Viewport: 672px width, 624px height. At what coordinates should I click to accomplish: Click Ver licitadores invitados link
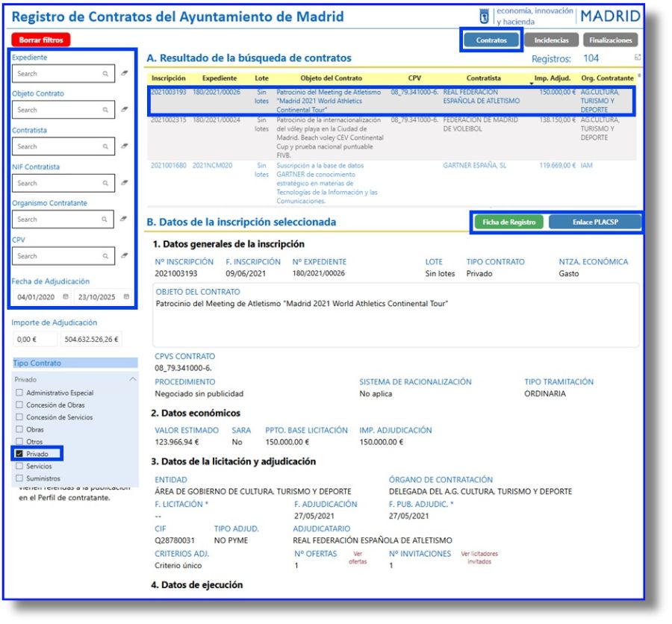[x=479, y=558]
